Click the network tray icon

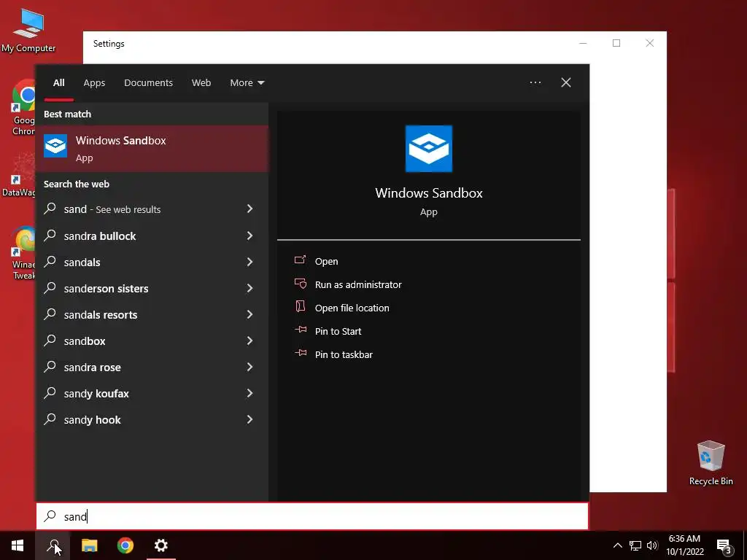[x=635, y=545]
